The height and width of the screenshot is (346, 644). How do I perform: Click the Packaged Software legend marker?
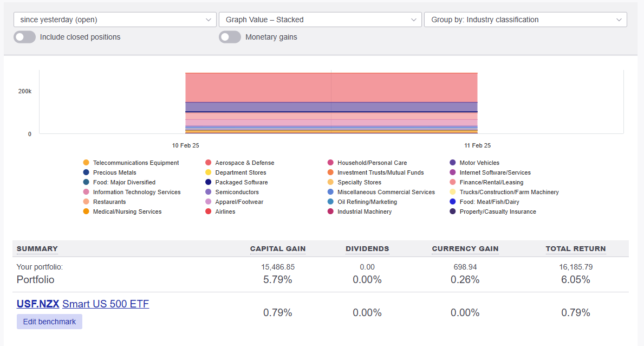[208, 182]
